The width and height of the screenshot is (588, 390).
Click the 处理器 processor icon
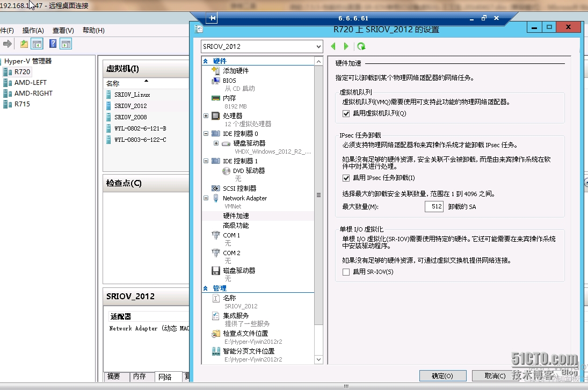click(216, 116)
